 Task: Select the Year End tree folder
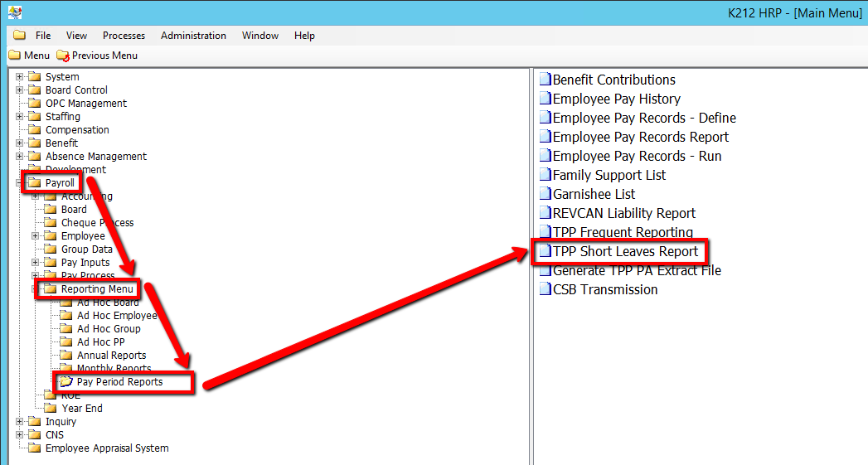[x=82, y=409]
